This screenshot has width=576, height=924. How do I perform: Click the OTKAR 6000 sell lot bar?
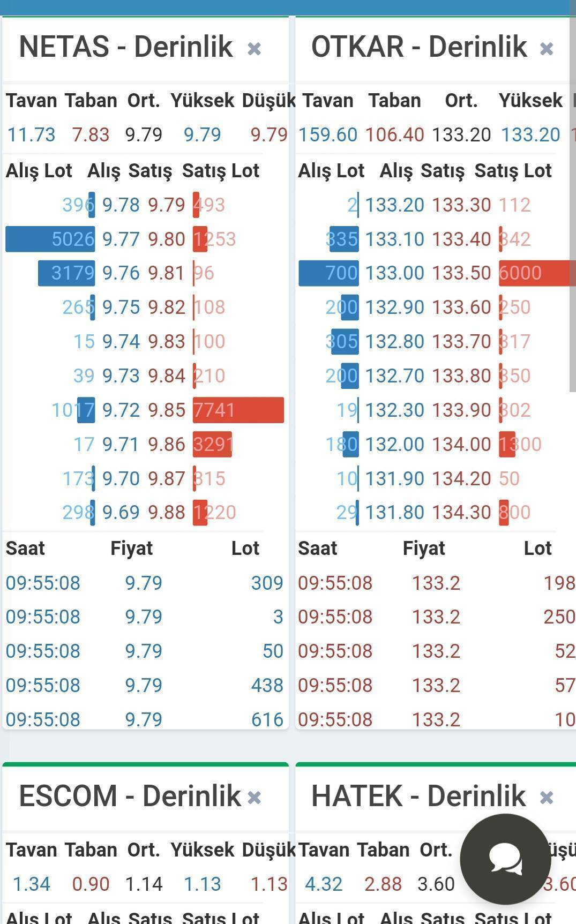[x=536, y=273]
